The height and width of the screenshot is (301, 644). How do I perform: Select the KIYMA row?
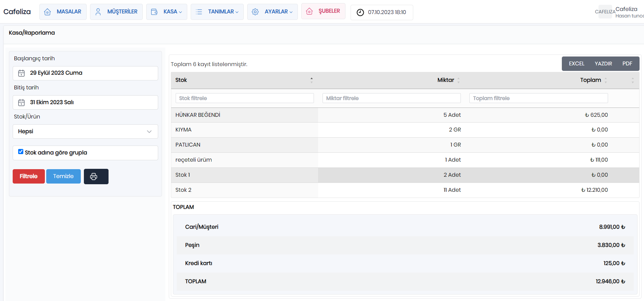pos(405,130)
